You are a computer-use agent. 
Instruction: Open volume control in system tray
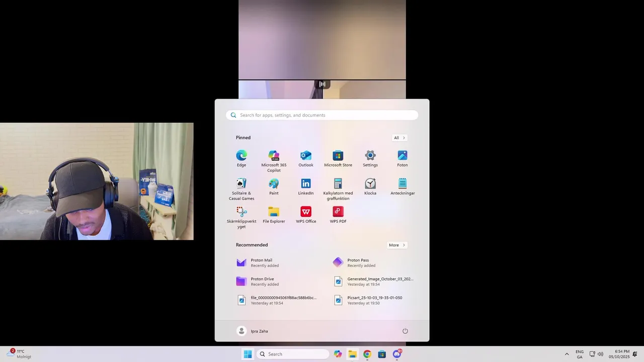point(600,354)
